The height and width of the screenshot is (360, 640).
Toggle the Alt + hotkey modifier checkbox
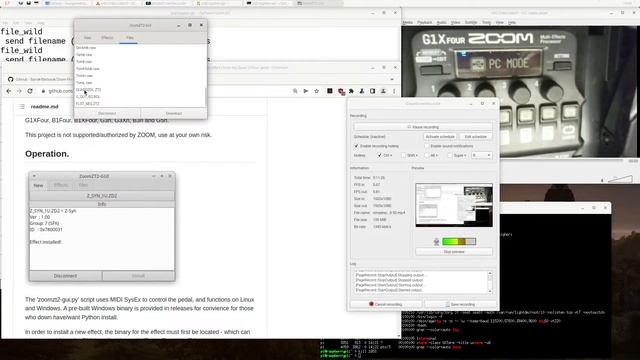pyautogui.click(x=427, y=155)
